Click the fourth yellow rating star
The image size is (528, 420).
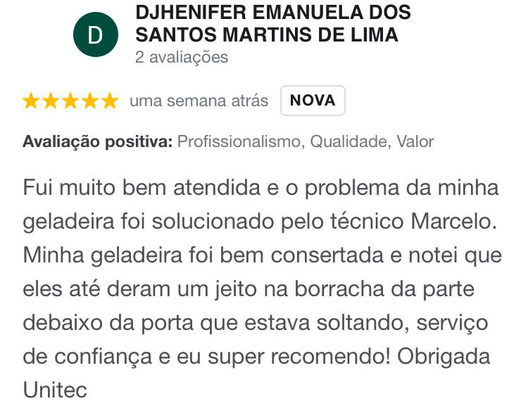(90, 101)
